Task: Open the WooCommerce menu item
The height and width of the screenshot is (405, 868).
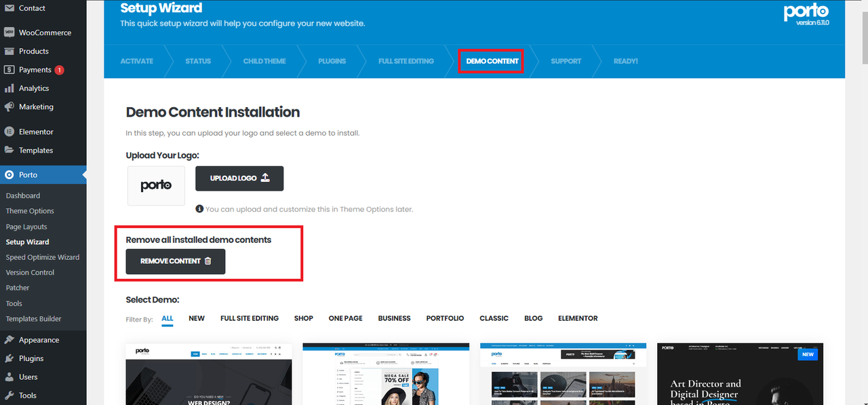Action: point(43,33)
